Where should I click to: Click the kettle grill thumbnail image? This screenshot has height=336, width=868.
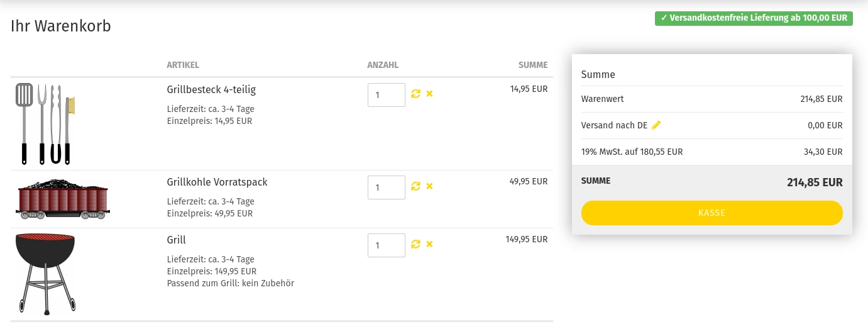click(45, 274)
